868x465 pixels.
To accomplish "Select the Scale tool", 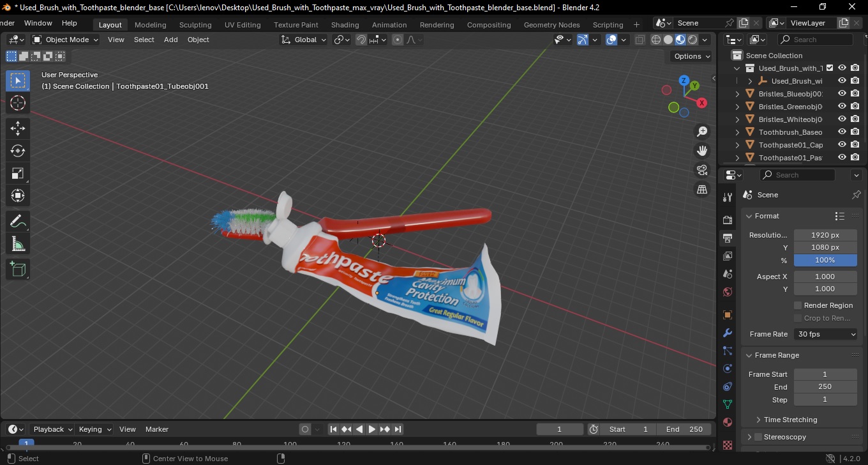I will click(x=18, y=173).
